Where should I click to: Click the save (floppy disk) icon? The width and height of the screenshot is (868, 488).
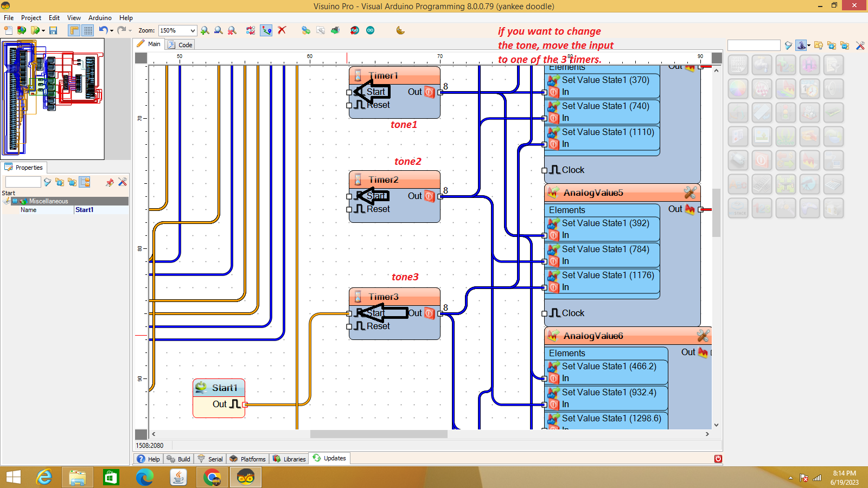pos(53,30)
